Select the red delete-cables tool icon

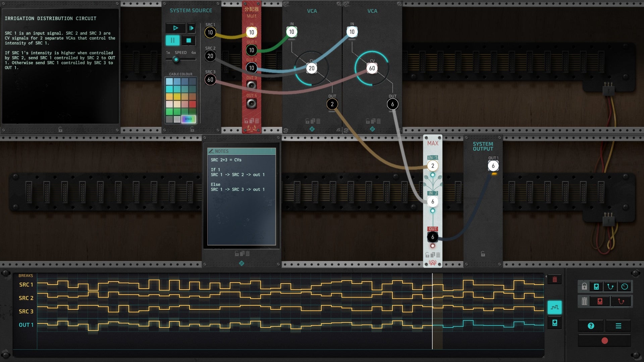tap(621, 301)
